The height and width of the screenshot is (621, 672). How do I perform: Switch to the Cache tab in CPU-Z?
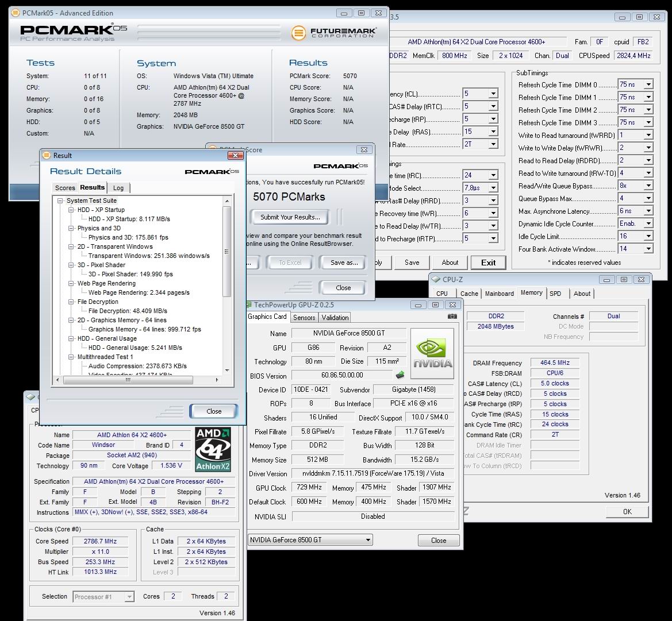point(469,294)
